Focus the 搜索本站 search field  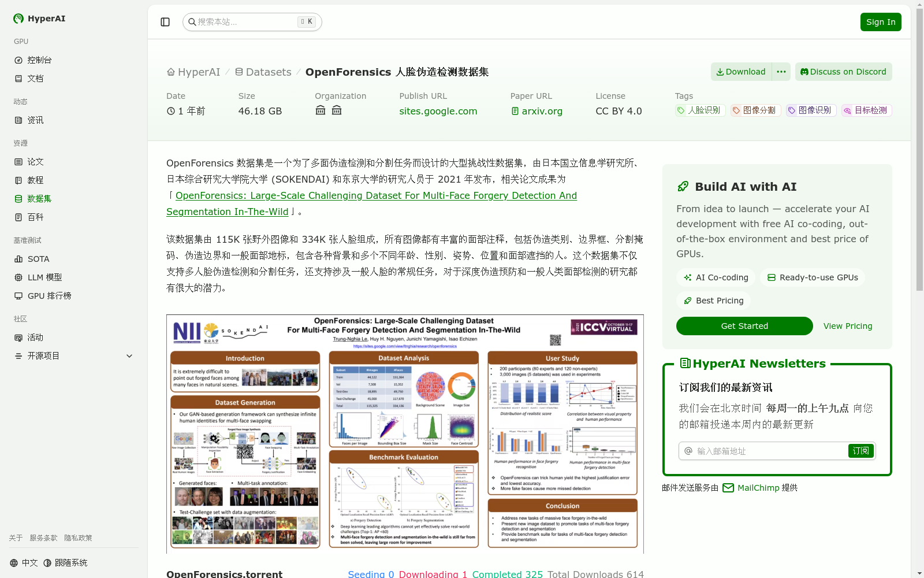[x=252, y=22]
